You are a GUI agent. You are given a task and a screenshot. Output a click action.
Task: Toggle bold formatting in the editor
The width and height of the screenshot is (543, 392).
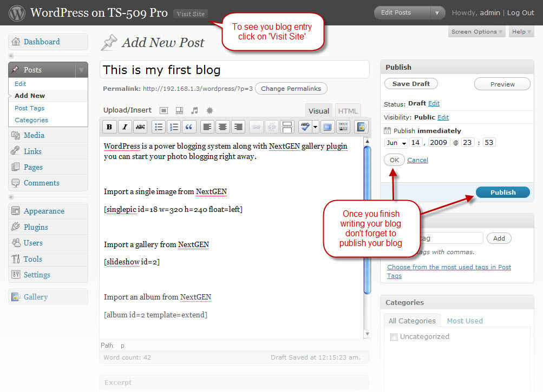coord(109,127)
